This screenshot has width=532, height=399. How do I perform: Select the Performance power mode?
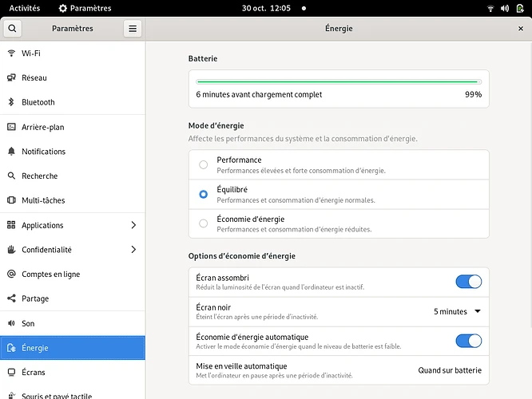click(204, 164)
